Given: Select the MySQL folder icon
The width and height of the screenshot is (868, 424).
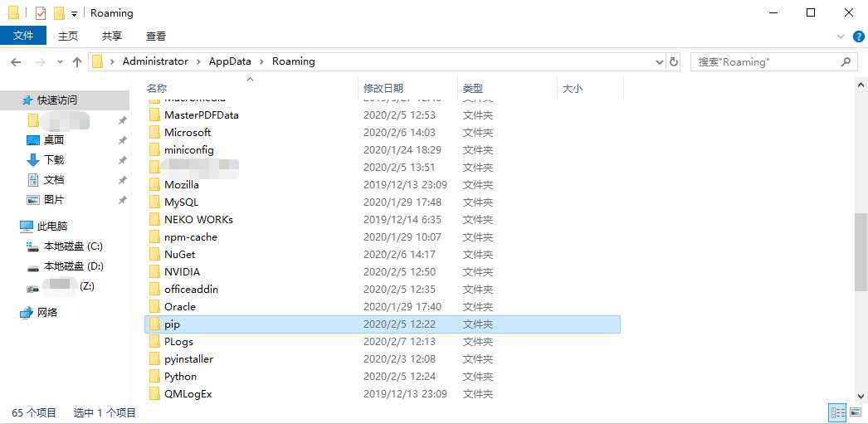Looking at the screenshot, I should [154, 202].
